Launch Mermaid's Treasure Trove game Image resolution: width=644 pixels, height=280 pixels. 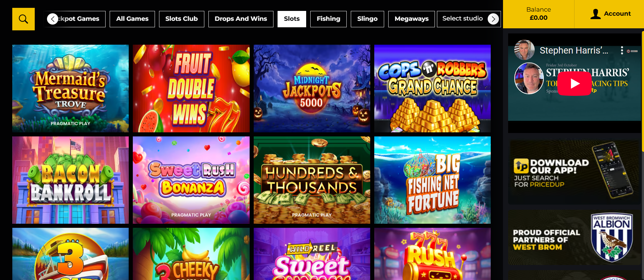point(70,88)
